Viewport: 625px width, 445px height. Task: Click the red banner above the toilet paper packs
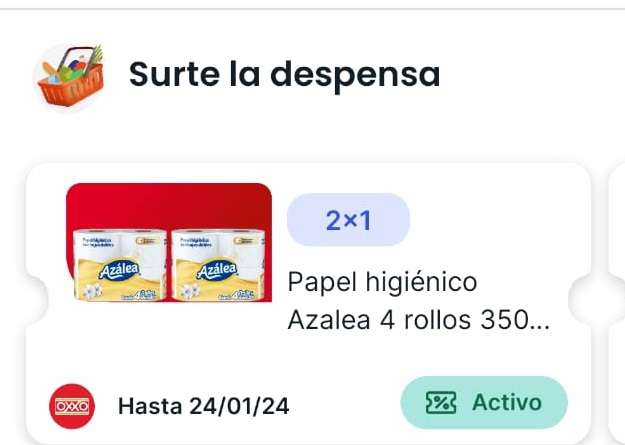pyautogui.click(x=169, y=205)
